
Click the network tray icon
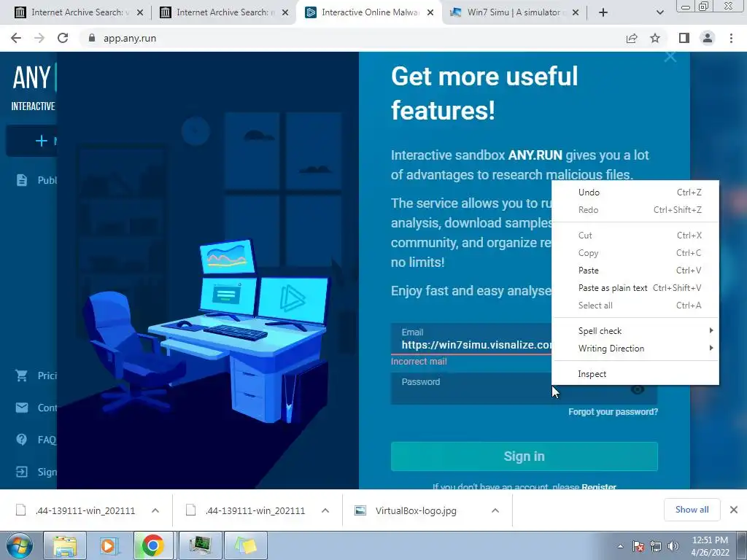coord(656,546)
